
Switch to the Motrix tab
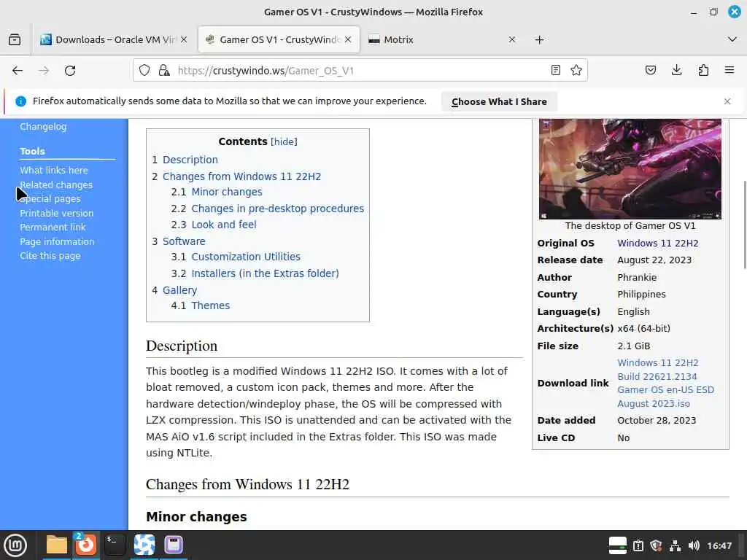click(443, 39)
